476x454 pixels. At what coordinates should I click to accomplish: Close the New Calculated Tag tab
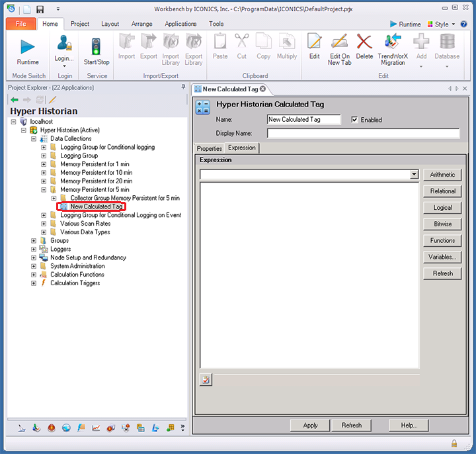[262, 89]
